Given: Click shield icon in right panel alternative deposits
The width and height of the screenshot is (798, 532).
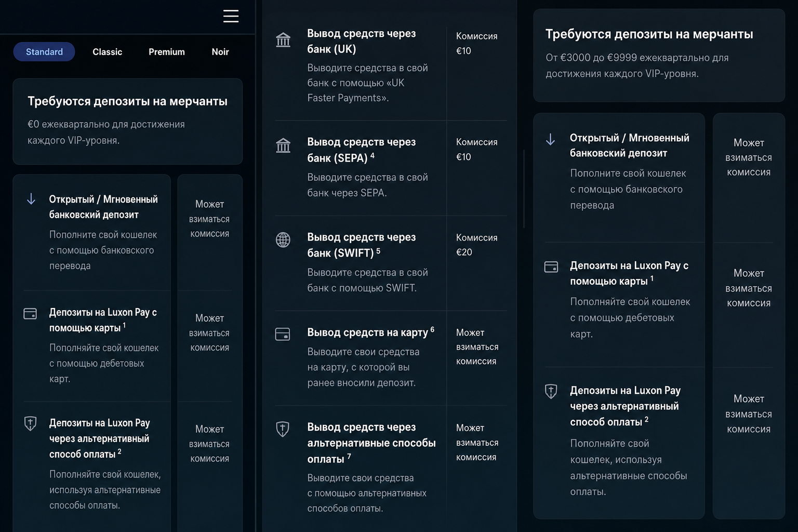Looking at the screenshot, I should click(551, 391).
